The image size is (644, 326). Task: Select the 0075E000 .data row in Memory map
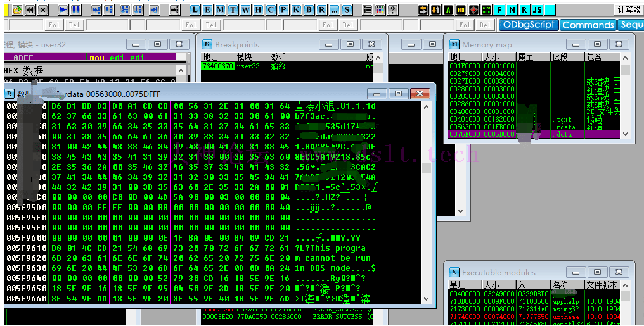[534, 134]
